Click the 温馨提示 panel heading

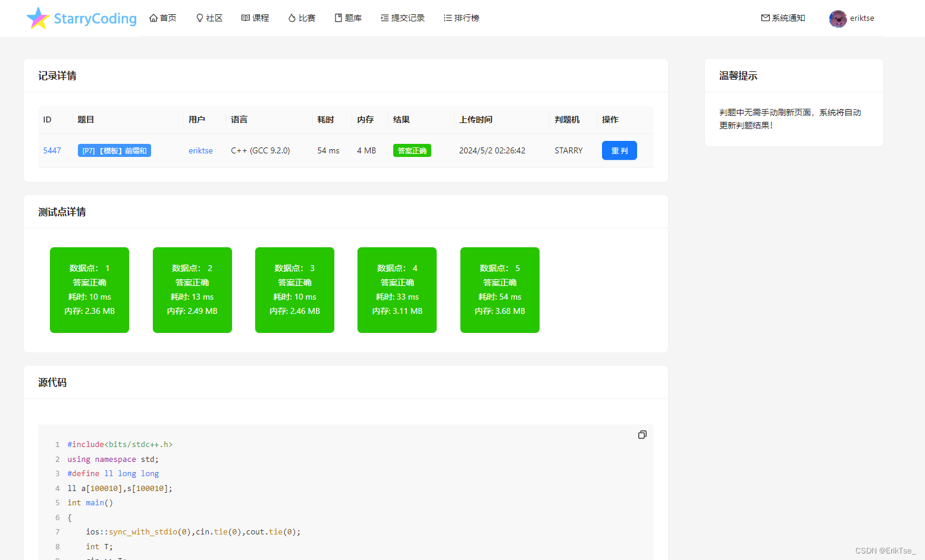tap(738, 75)
